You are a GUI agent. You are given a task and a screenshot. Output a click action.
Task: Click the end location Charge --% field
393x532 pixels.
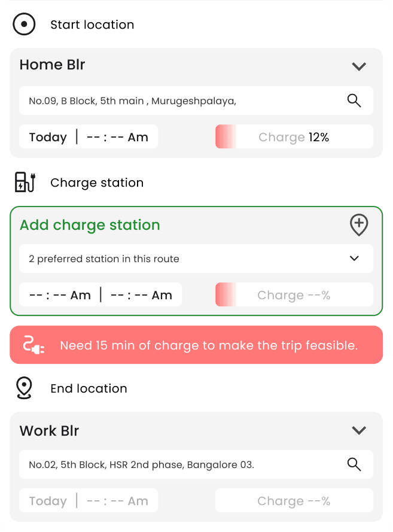point(294,500)
